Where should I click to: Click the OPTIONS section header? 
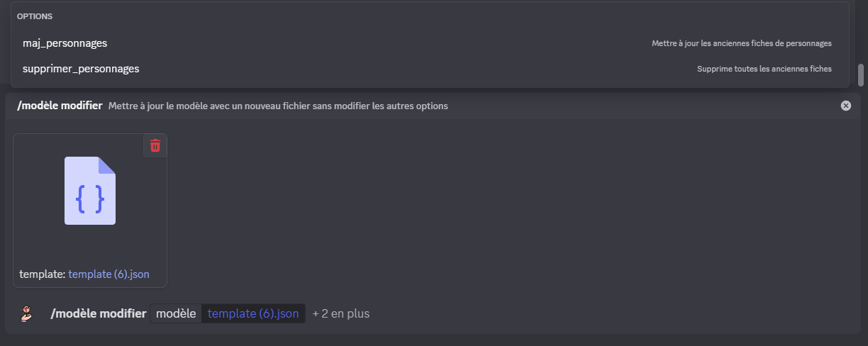pyautogui.click(x=35, y=16)
